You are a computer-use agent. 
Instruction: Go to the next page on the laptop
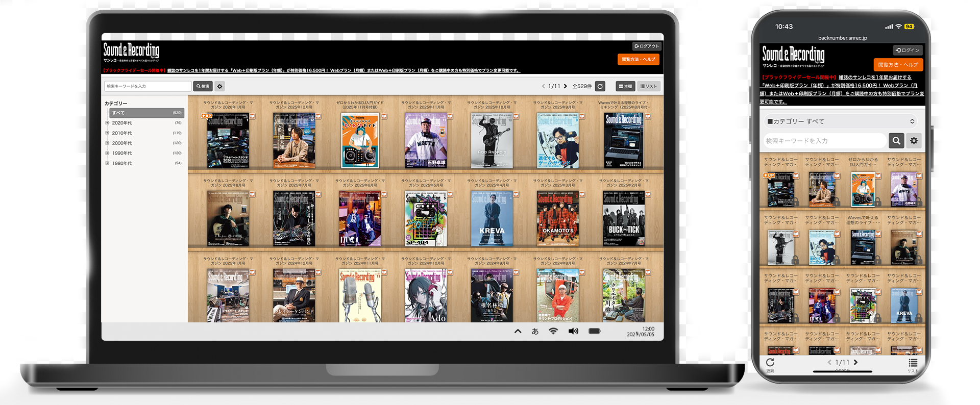566,86
